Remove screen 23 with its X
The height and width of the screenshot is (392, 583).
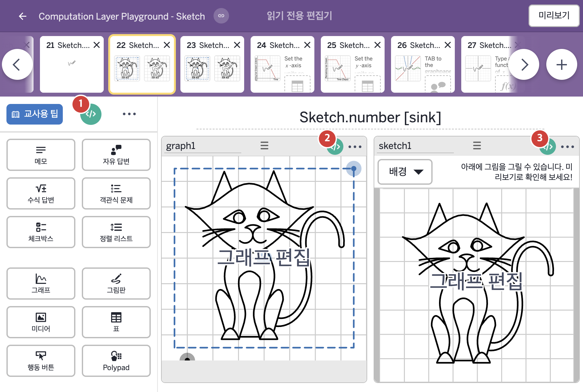coord(237,45)
